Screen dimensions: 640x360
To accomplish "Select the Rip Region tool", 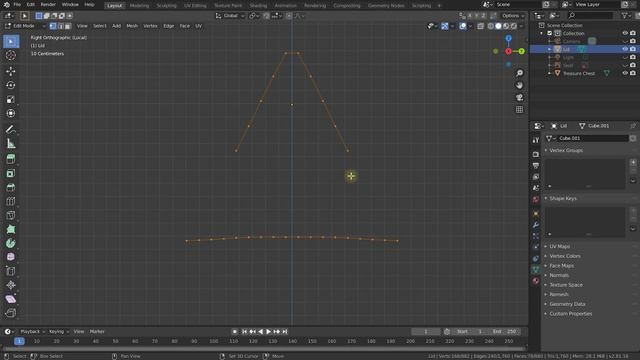I will [x=11, y=313].
